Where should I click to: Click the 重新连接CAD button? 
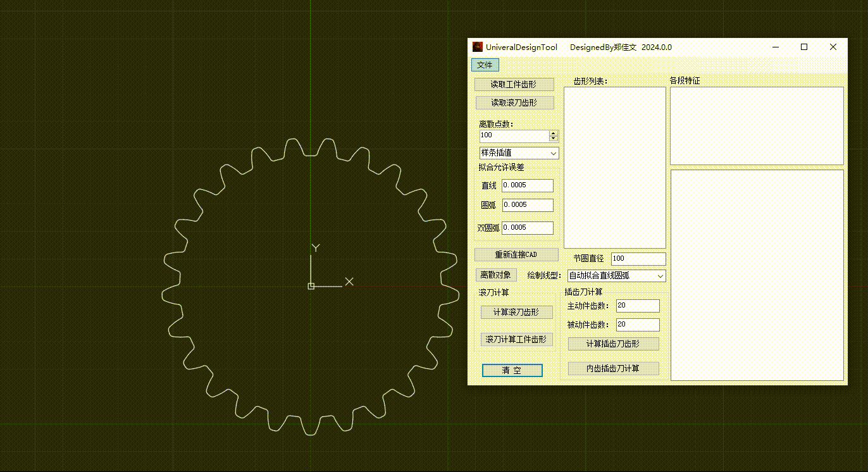[x=516, y=254]
